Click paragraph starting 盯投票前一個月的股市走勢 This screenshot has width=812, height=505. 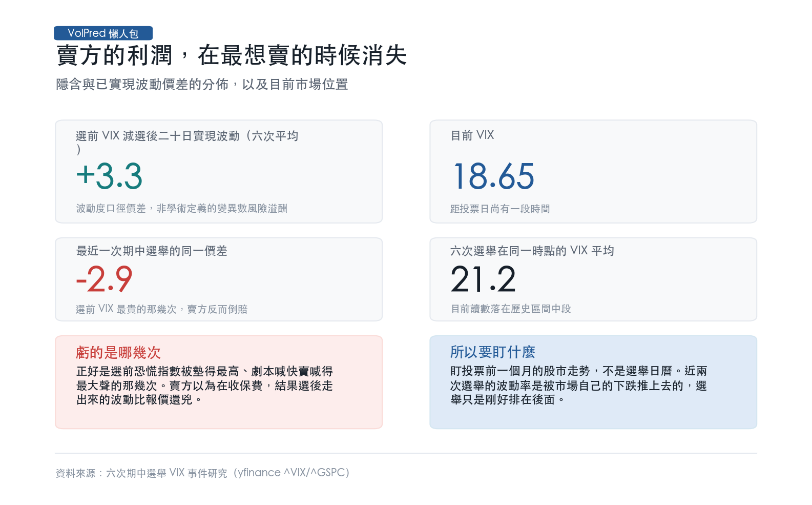(x=579, y=385)
